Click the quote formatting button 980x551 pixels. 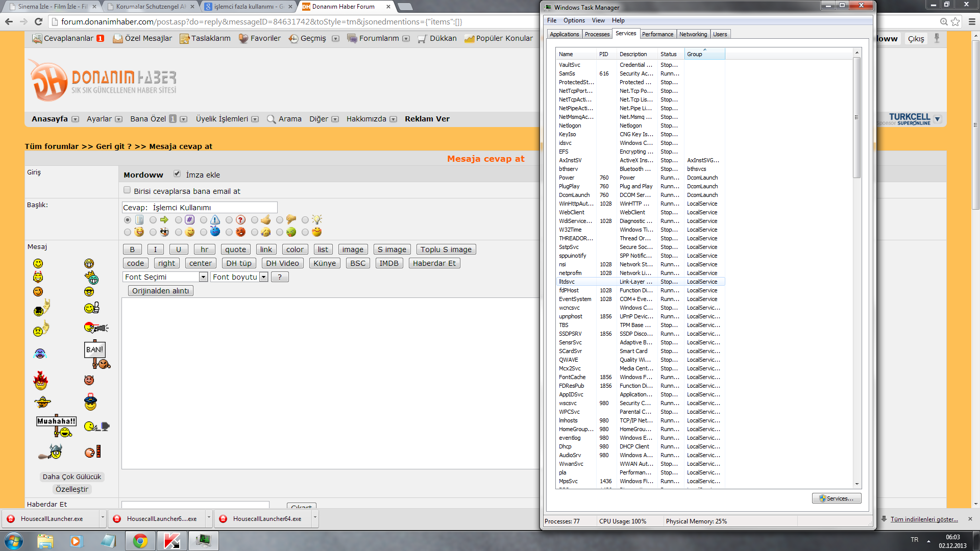coord(236,249)
